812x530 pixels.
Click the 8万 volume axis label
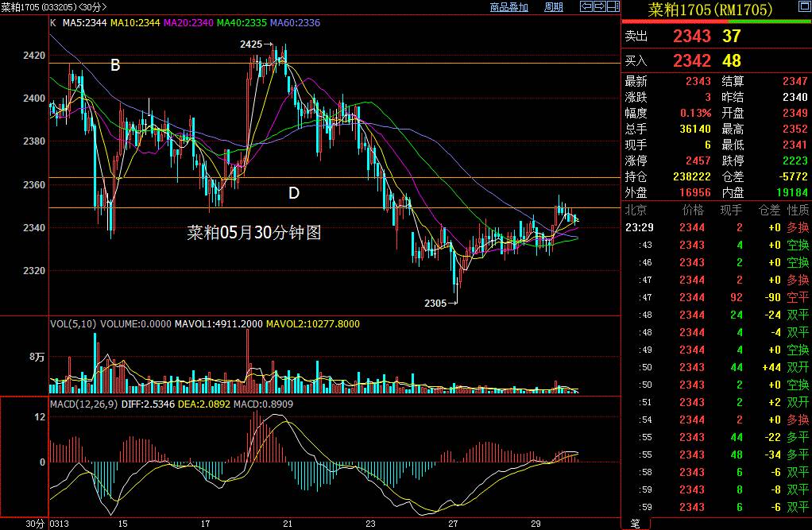pos(37,357)
